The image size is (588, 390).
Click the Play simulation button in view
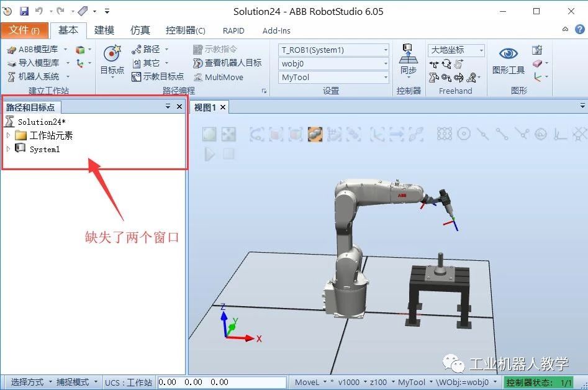[x=209, y=154]
